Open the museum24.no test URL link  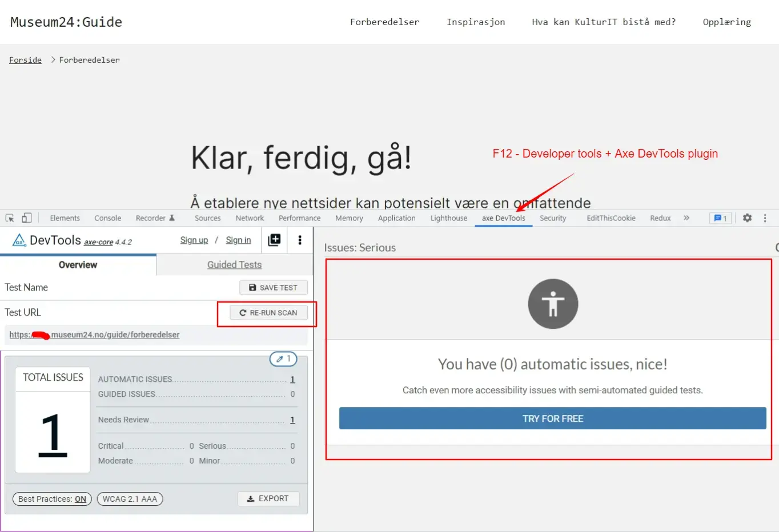click(94, 335)
